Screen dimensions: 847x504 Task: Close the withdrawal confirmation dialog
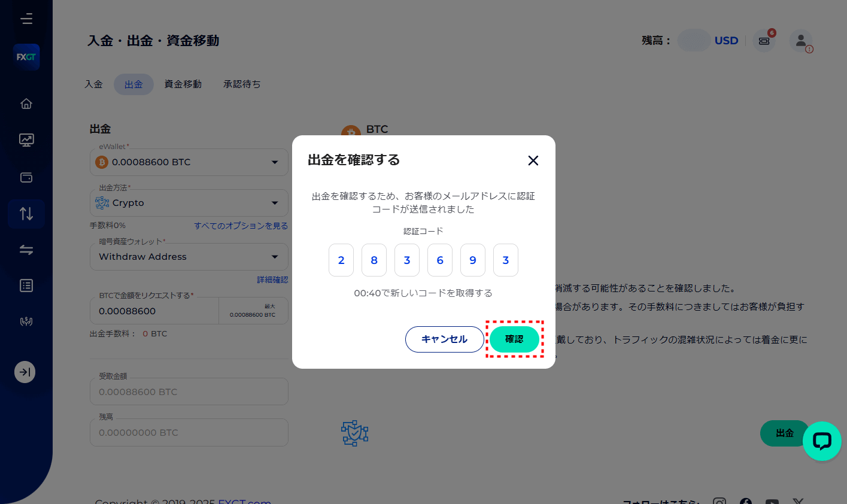point(533,160)
